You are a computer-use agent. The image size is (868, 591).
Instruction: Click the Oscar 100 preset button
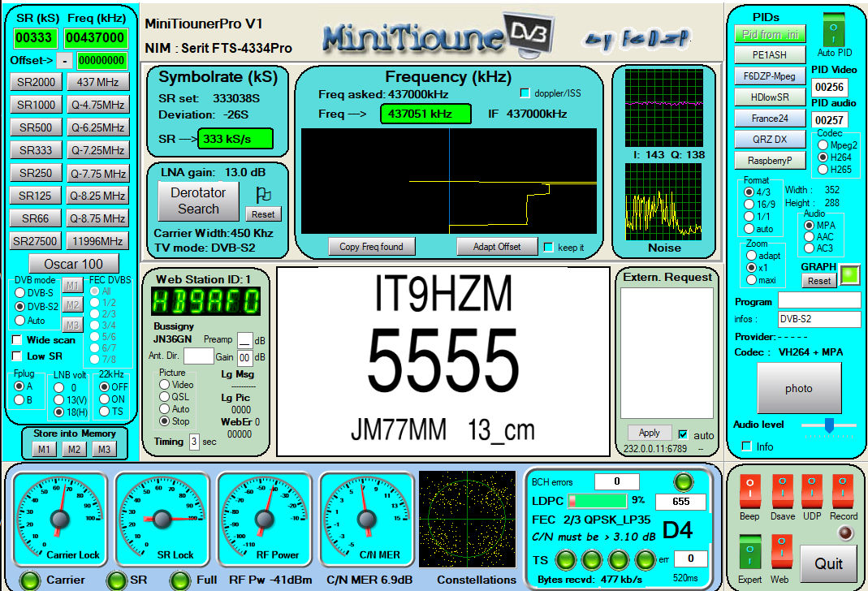pyautogui.click(x=74, y=263)
